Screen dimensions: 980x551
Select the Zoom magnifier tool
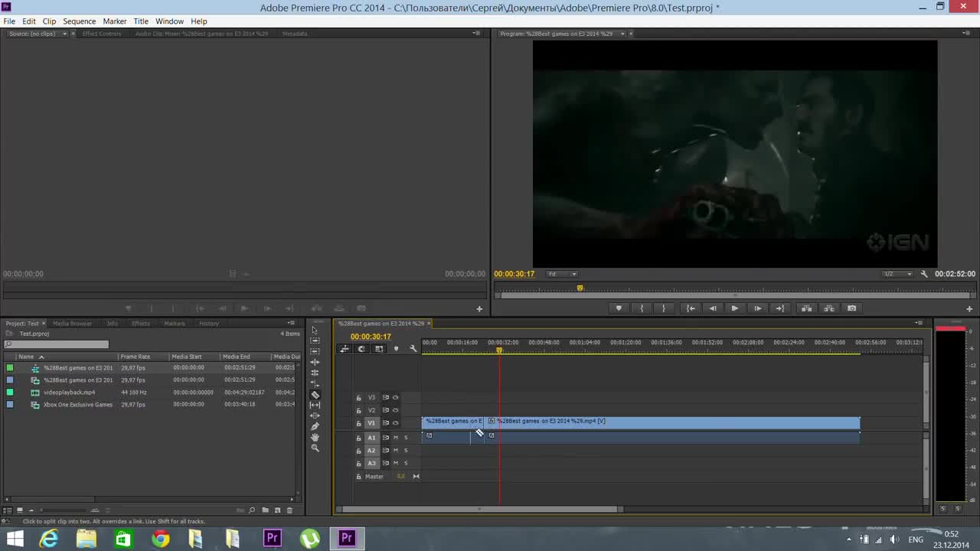(x=315, y=448)
